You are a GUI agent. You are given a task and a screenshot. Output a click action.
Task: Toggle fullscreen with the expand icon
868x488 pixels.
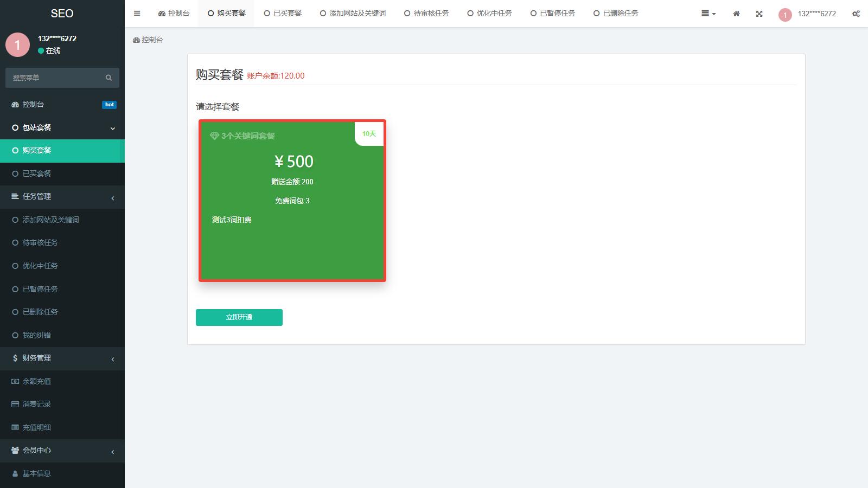point(759,14)
